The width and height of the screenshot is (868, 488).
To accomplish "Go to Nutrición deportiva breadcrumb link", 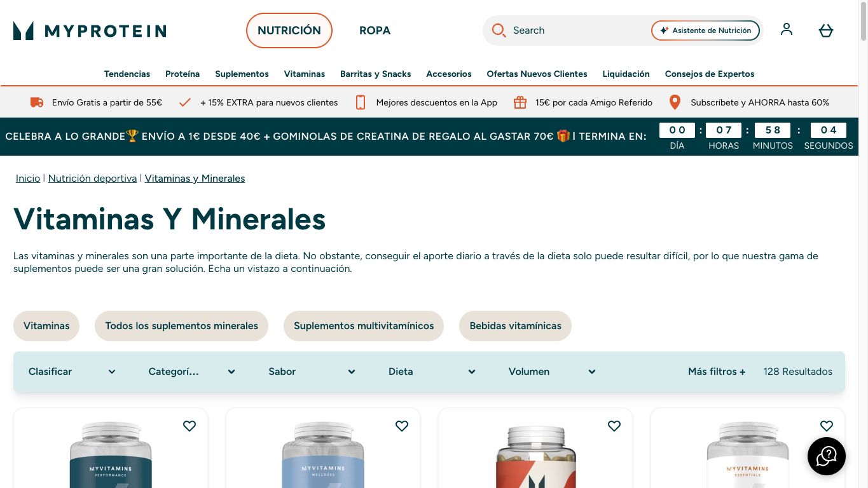I will [92, 179].
